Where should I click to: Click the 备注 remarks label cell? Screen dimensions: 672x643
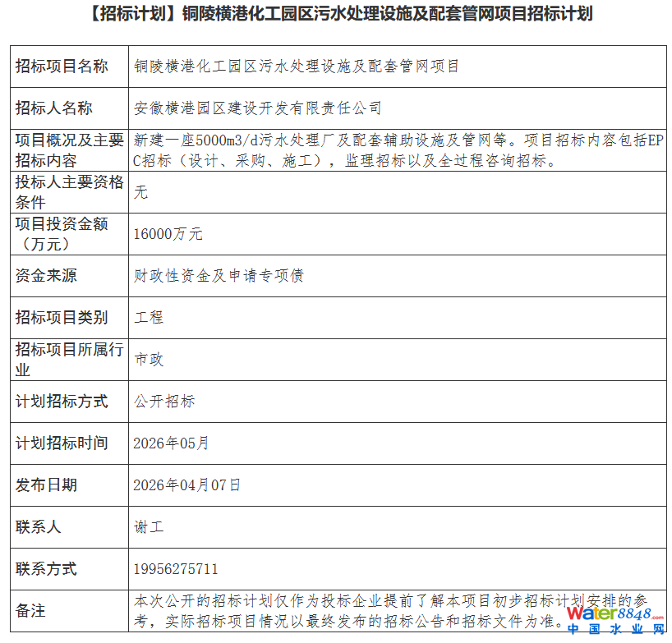70,611
